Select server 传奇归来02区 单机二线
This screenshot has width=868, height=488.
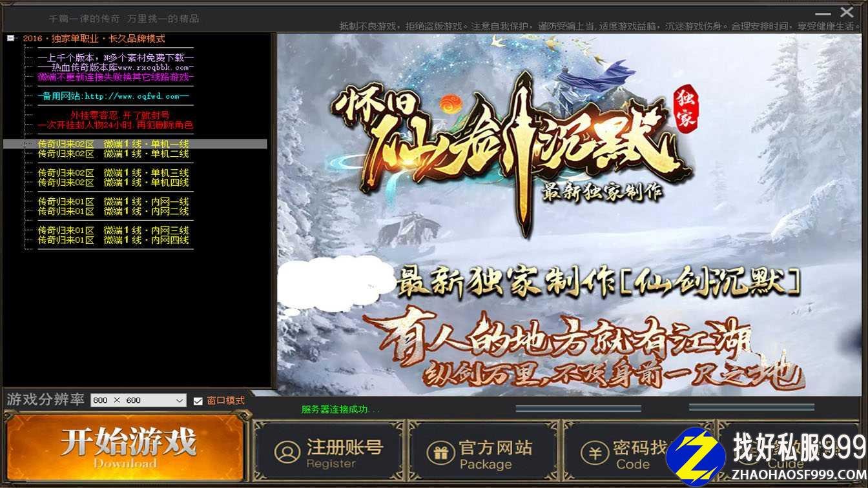coord(113,154)
